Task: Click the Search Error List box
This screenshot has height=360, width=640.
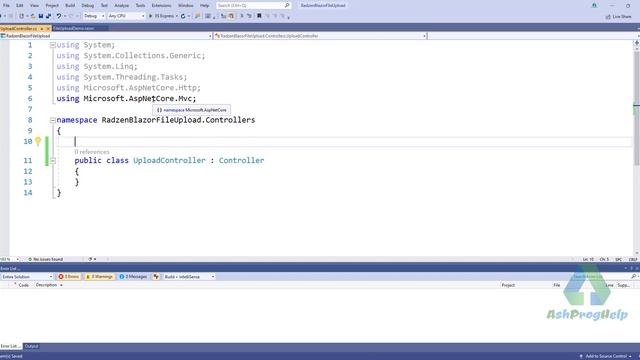Action: pos(604,277)
